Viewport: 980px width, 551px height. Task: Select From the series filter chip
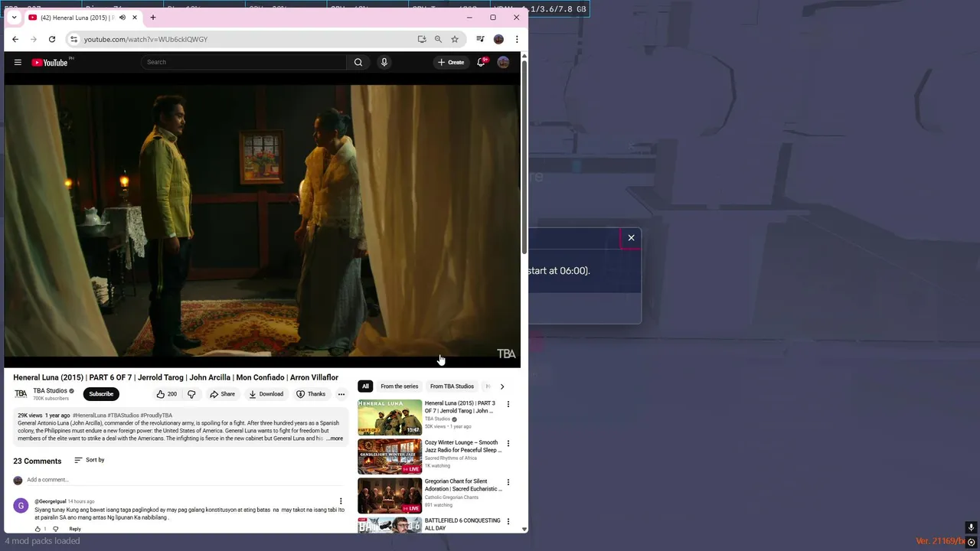(400, 386)
